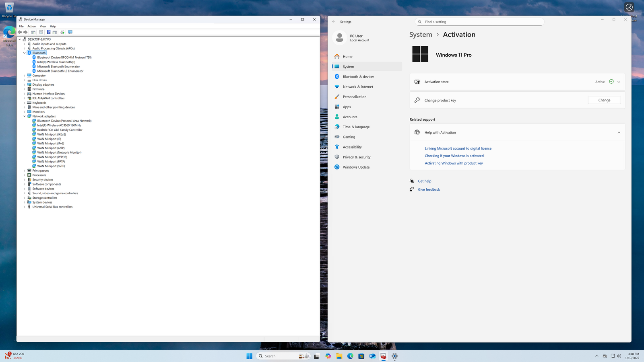Screen dimensions: 644x362
Task: Select Realtek PCIe GbE Family Controller
Action: tap(60, 130)
